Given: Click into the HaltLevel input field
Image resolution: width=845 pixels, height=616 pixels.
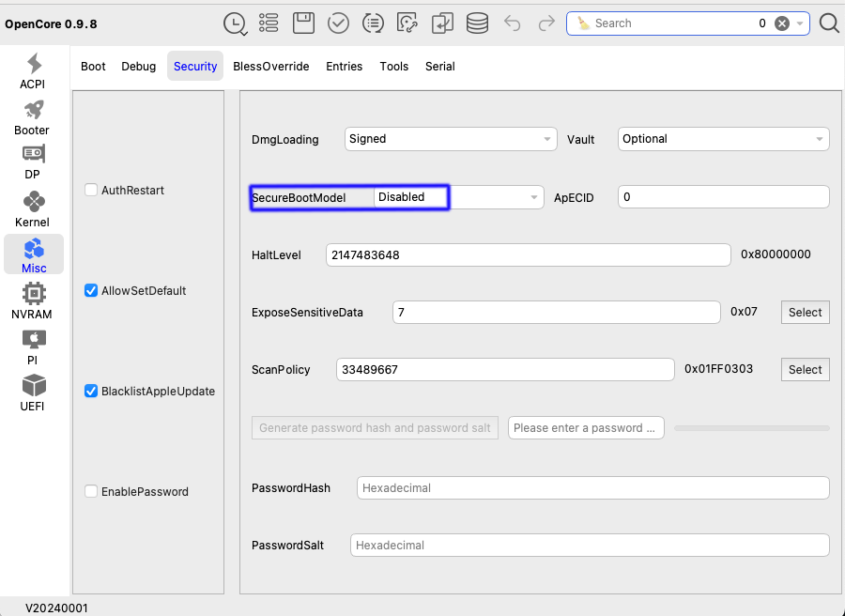Looking at the screenshot, I should pos(528,255).
